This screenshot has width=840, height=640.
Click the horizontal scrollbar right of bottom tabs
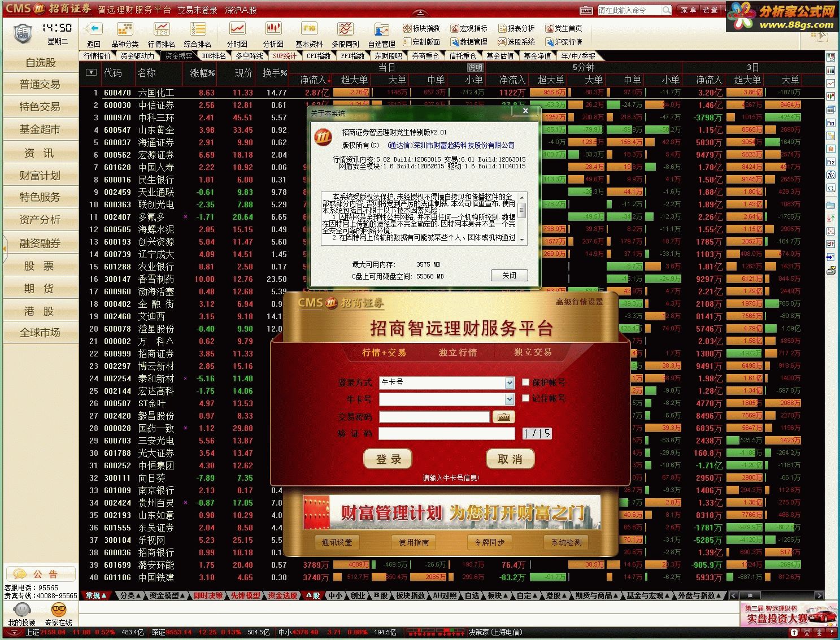776,595
